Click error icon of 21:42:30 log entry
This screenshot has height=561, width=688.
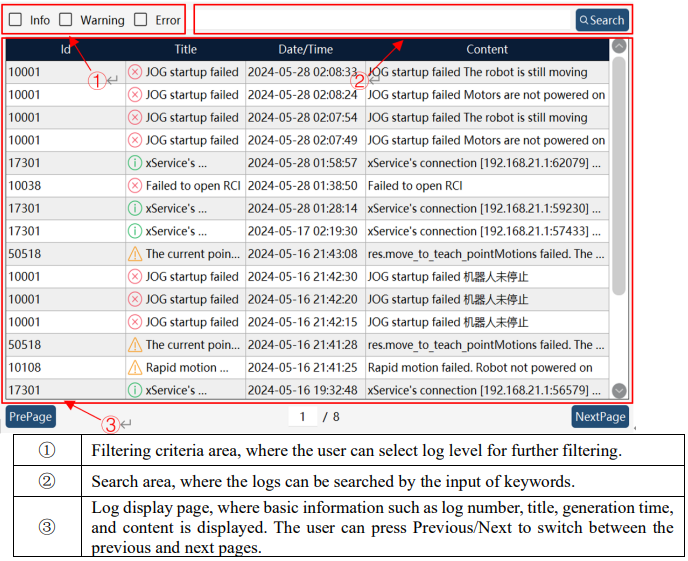tap(135, 277)
